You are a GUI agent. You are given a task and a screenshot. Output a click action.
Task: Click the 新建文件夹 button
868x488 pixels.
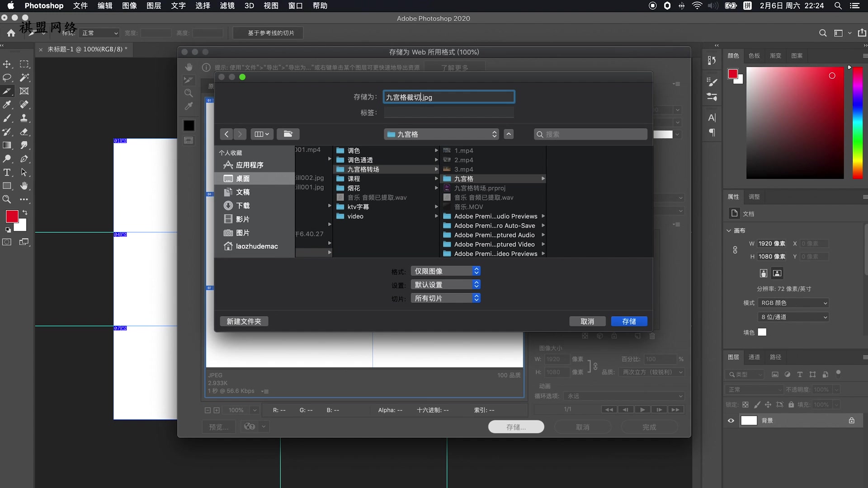click(244, 321)
